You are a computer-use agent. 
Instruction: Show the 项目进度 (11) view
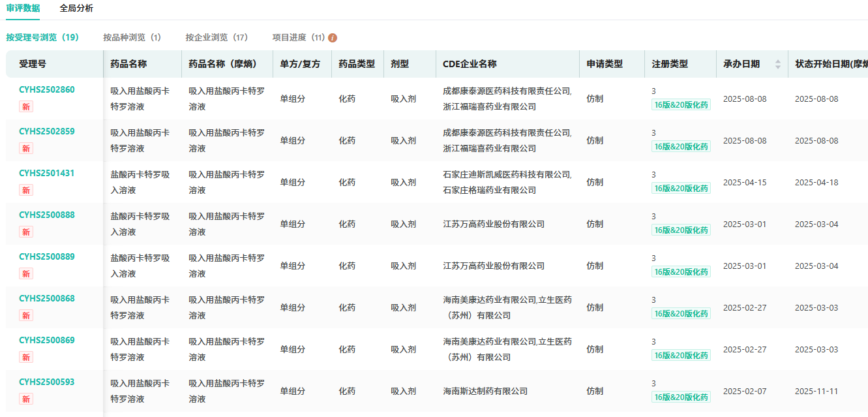(299, 38)
